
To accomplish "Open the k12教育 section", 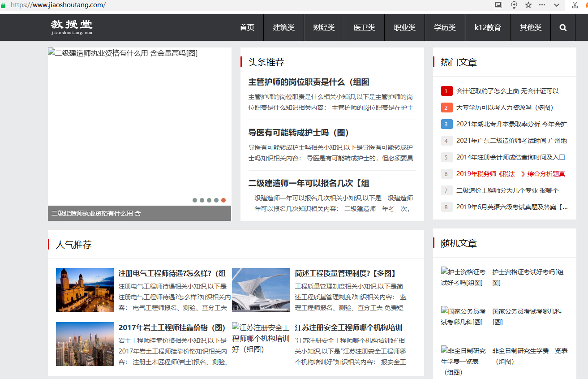I will (x=488, y=27).
